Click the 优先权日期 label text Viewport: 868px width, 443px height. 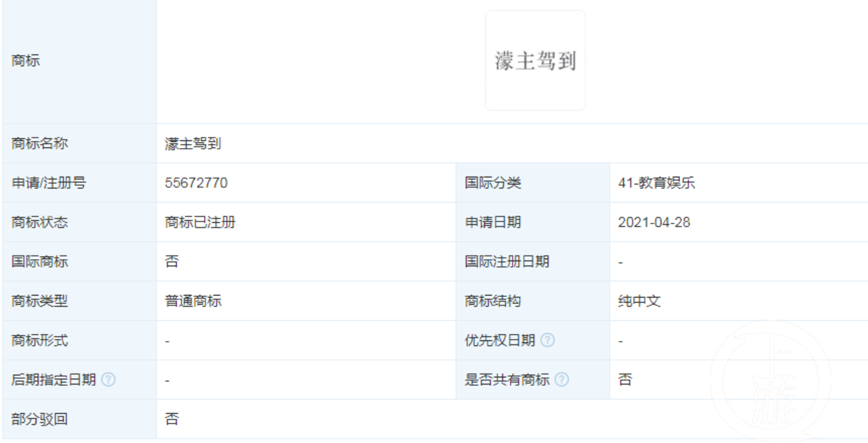(x=500, y=340)
